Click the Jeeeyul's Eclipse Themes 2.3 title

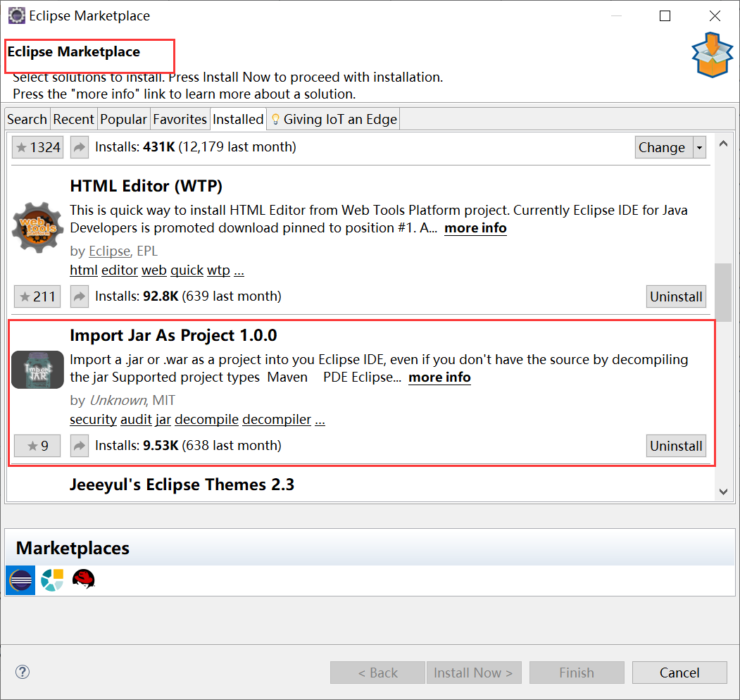click(182, 485)
